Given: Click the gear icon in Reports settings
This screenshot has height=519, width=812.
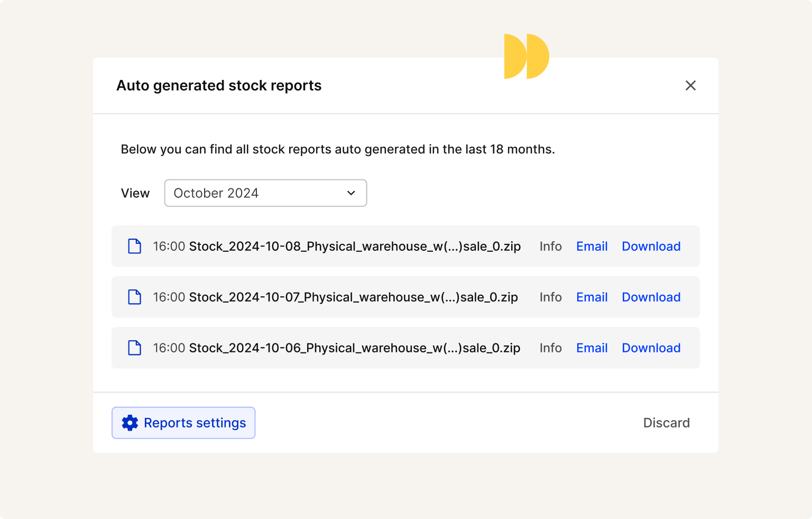Looking at the screenshot, I should (x=130, y=423).
